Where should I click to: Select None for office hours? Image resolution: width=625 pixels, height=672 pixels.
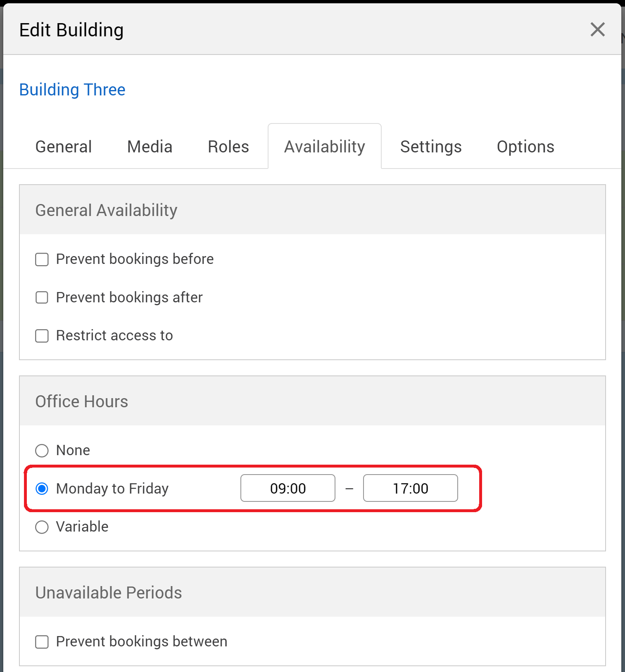pos(42,450)
